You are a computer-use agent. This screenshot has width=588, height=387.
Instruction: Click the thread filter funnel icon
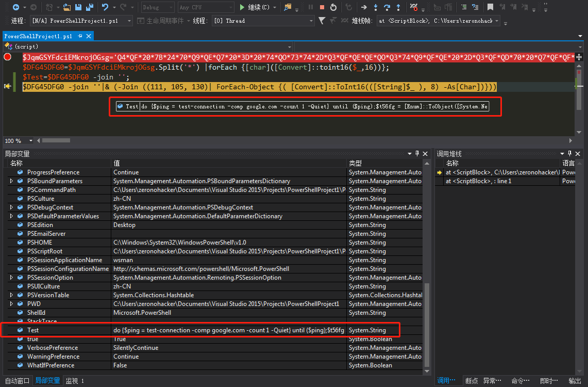point(322,21)
